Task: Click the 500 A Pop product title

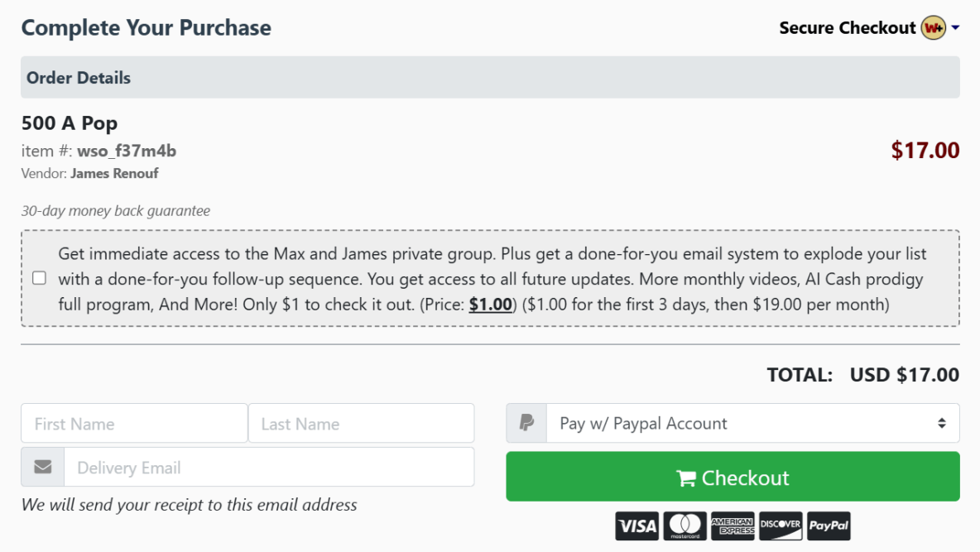Action: 70,123
